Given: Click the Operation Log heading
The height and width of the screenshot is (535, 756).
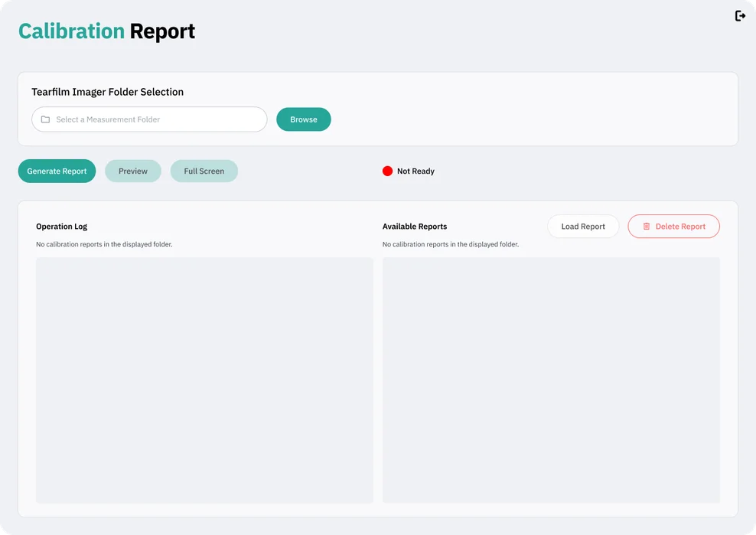Looking at the screenshot, I should coord(62,227).
